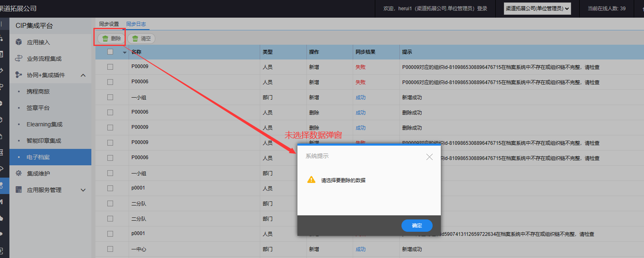Click the 集成维护 gear icon

18,174
